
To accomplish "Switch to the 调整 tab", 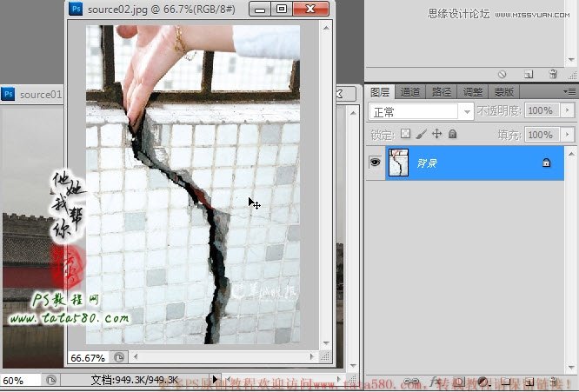I will pos(473,92).
